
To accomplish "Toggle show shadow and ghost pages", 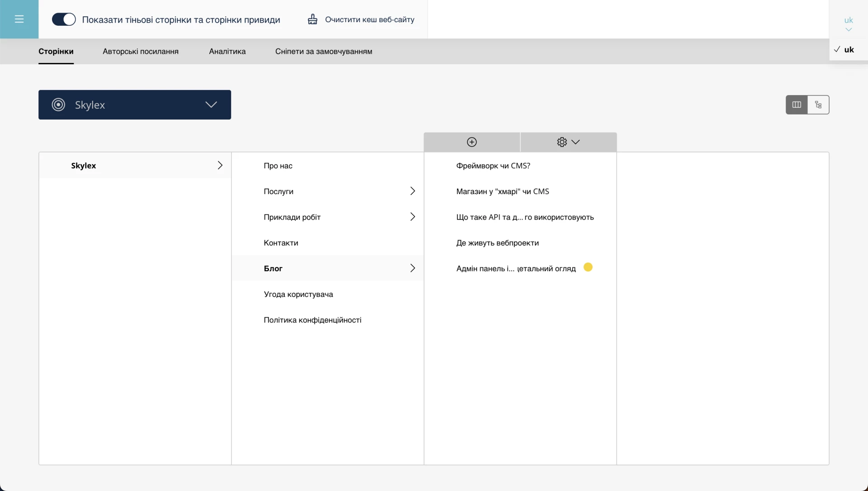I will coord(64,19).
